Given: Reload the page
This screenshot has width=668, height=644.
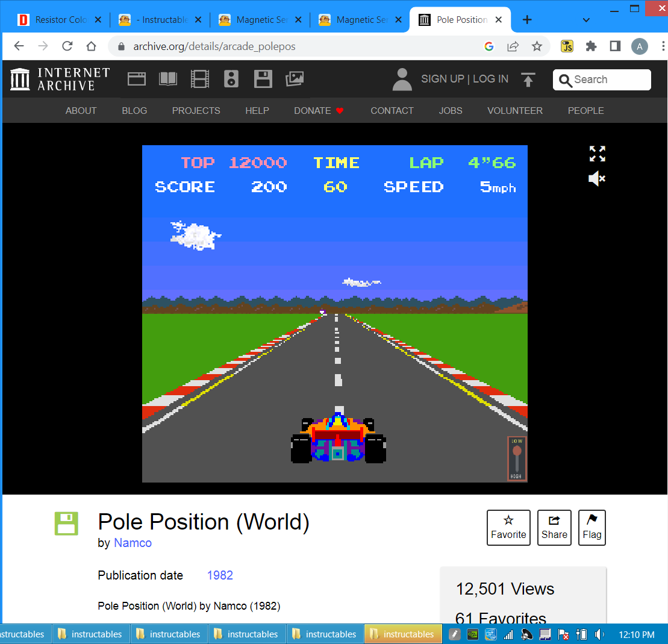Looking at the screenshot, I should [67, 46].
